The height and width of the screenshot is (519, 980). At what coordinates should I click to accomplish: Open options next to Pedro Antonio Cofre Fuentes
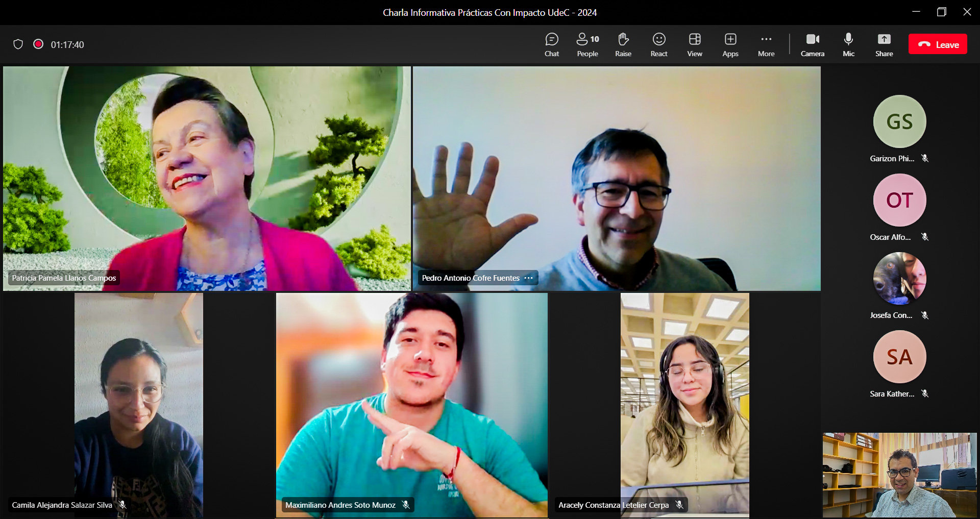pos(528,278)
